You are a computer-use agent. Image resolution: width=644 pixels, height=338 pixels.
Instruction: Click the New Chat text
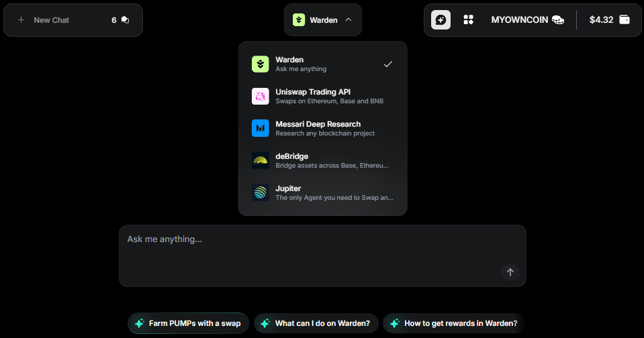[x=51, y=20]
